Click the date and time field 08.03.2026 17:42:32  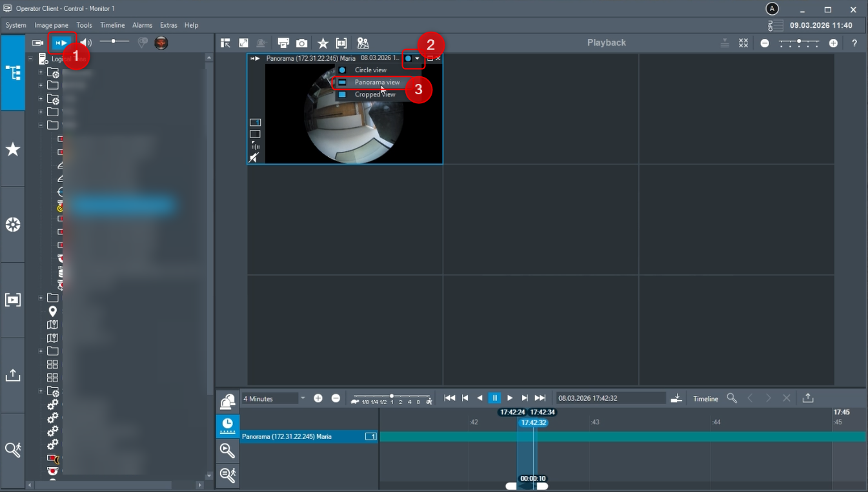(x=611, y=398)
